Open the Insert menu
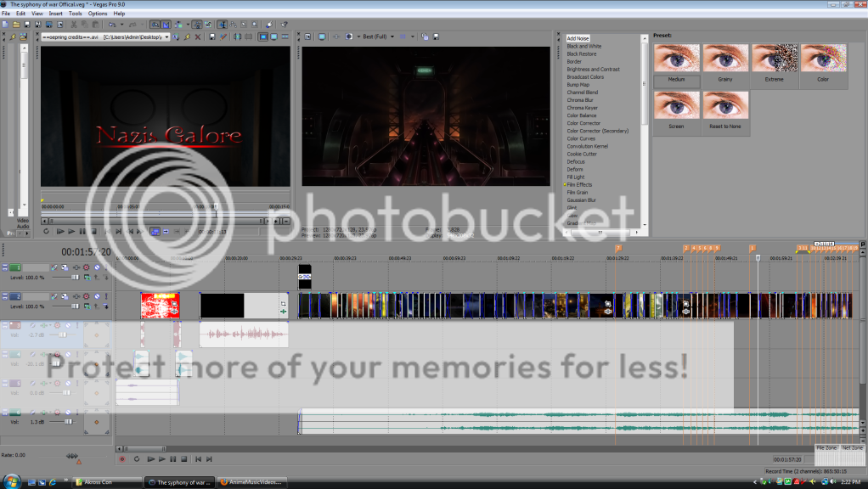This screenshot has width=868, height=489. click(55, 14)
